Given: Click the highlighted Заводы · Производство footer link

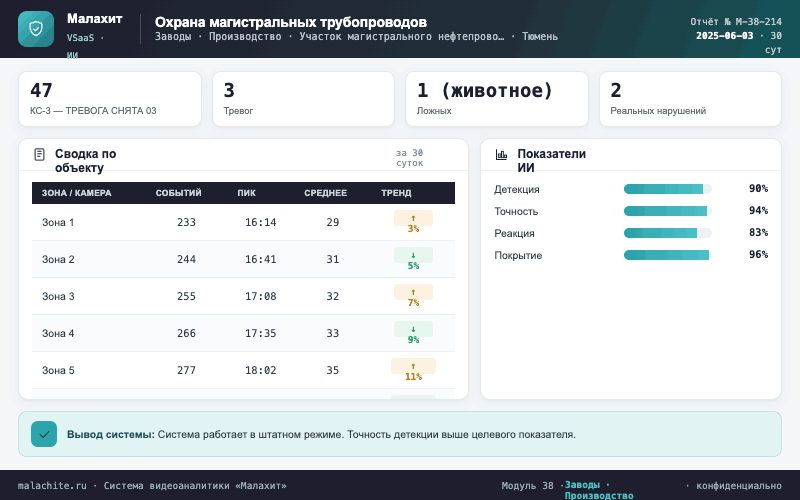Looking at the screenshot, I should 598,490.
